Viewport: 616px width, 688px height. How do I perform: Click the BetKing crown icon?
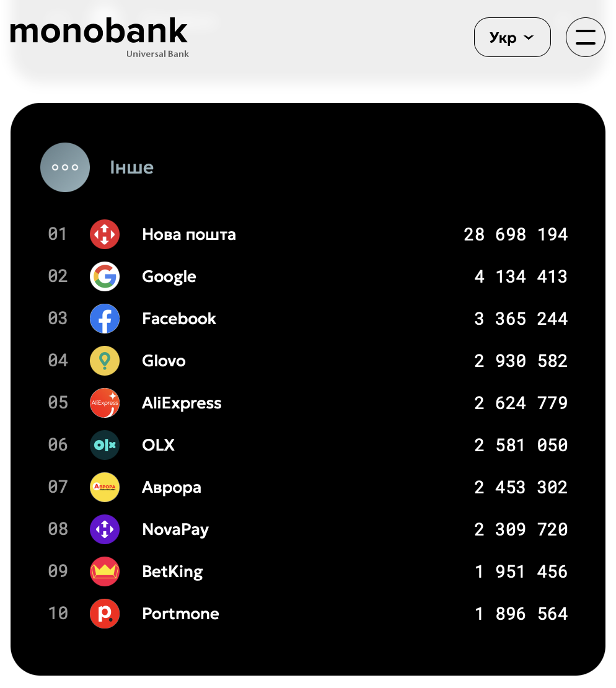[105, 571]
